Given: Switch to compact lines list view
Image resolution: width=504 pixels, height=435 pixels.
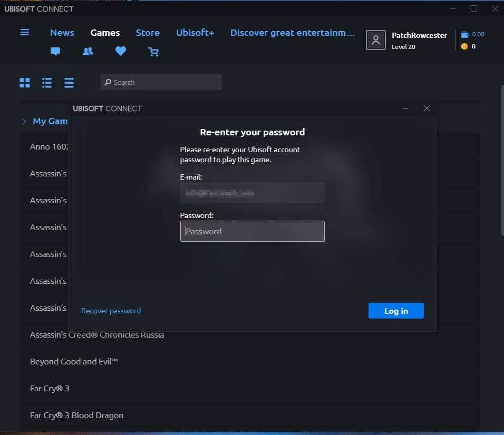Looking at the screenshot, I should pos(69,83).
